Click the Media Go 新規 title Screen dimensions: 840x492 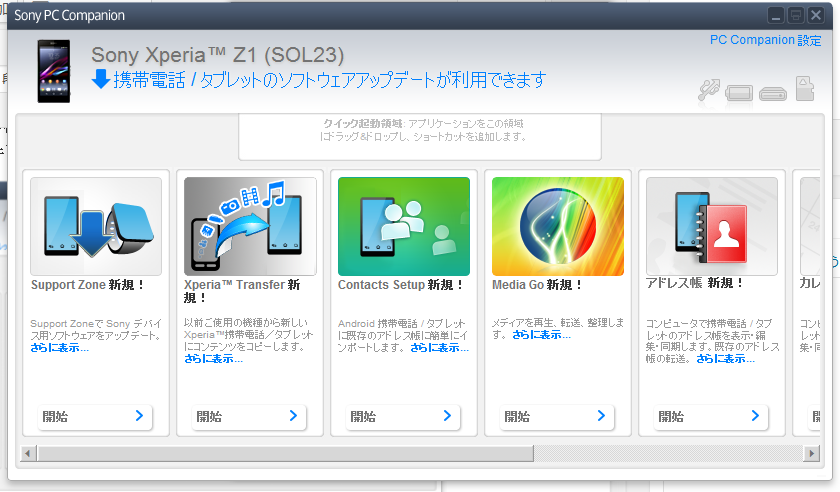(x=537, y=285)
